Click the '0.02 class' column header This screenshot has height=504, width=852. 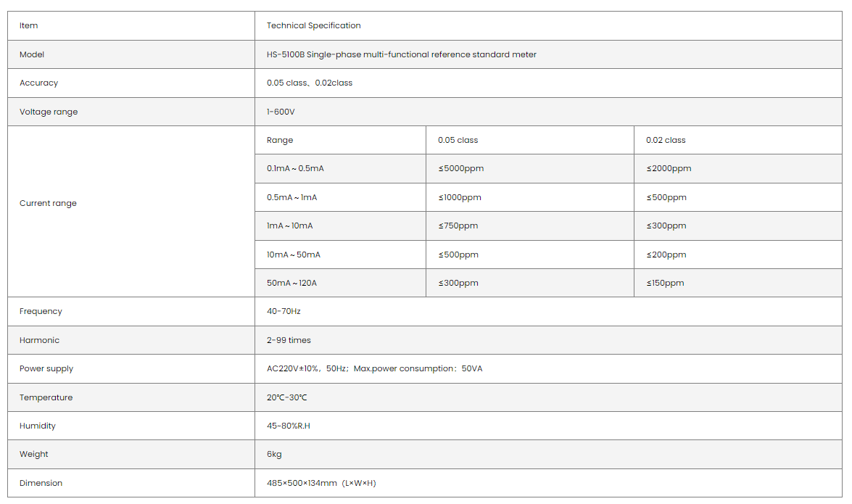point(665,140)
